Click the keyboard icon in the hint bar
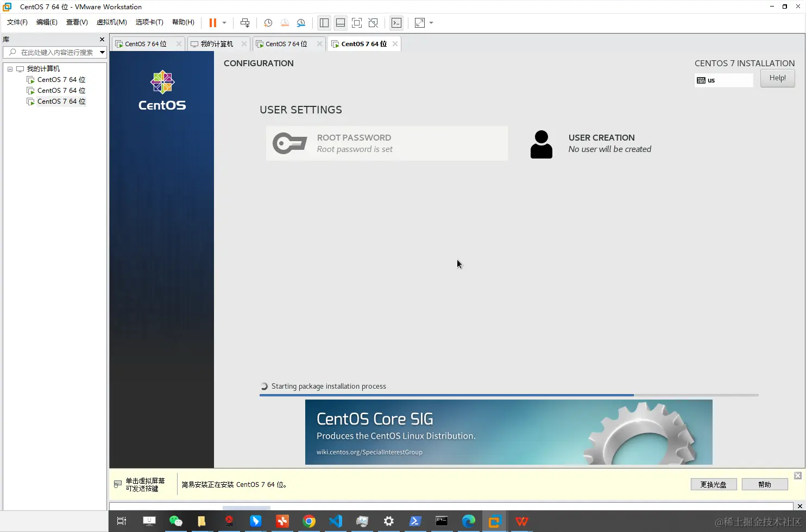This screenshot has height=532, width=806. (117, 484)
